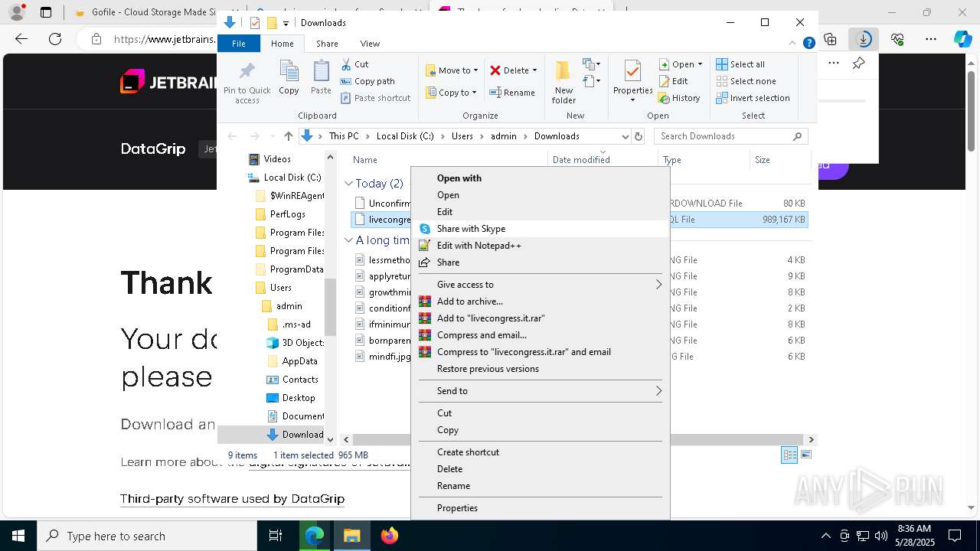Refresh the Edge browser page

click(55, 39)
